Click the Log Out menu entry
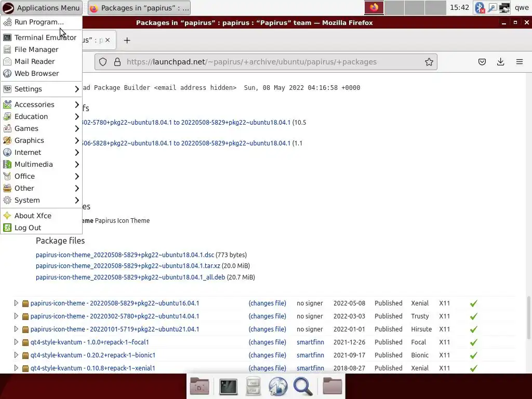Image resolution: width=532 pixels, height=399 pixels. point(41,228)
